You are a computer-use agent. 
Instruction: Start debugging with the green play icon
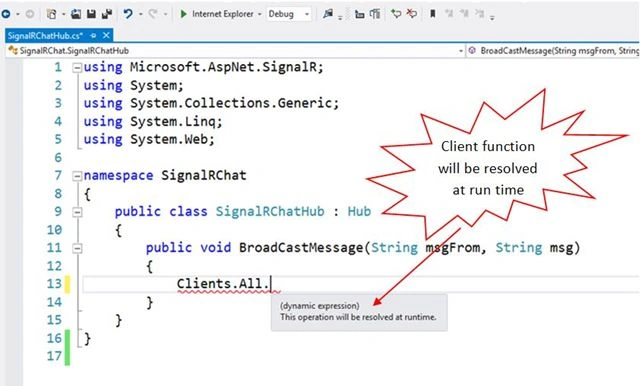[x=184, y=14]
